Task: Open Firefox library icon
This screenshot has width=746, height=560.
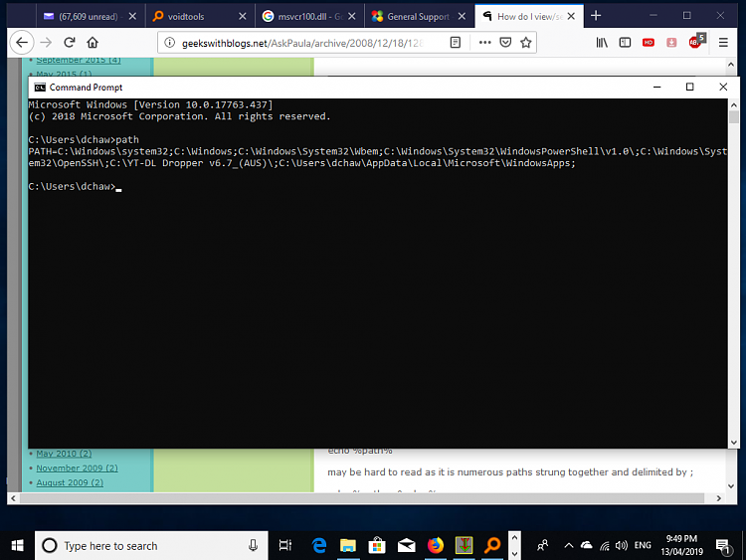Action: [602, 43]
